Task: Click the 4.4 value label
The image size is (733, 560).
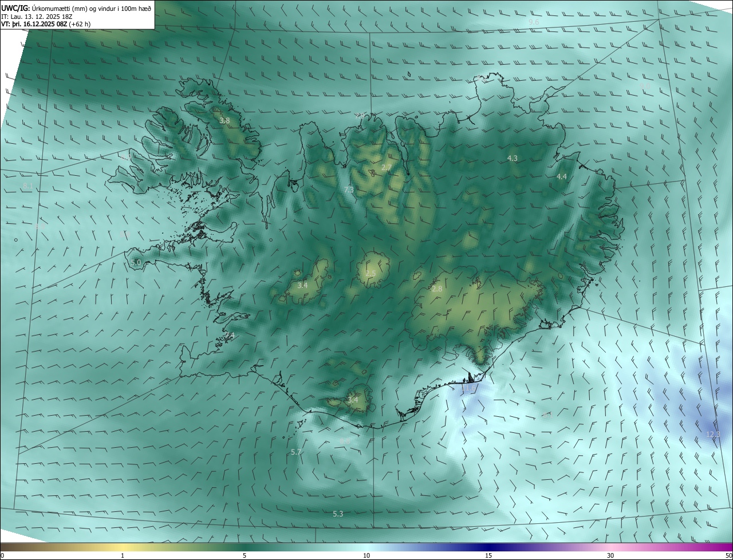Action: [x=562, y=177]
